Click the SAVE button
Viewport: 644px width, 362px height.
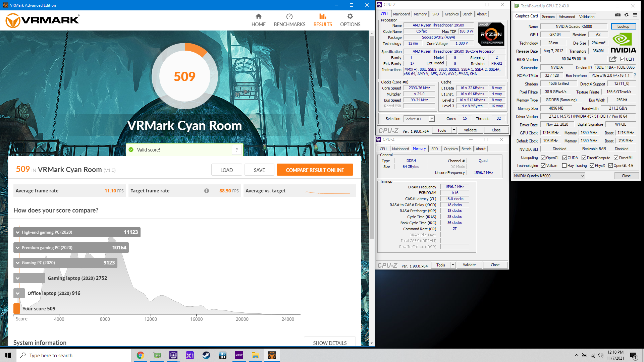pos(259,170)
